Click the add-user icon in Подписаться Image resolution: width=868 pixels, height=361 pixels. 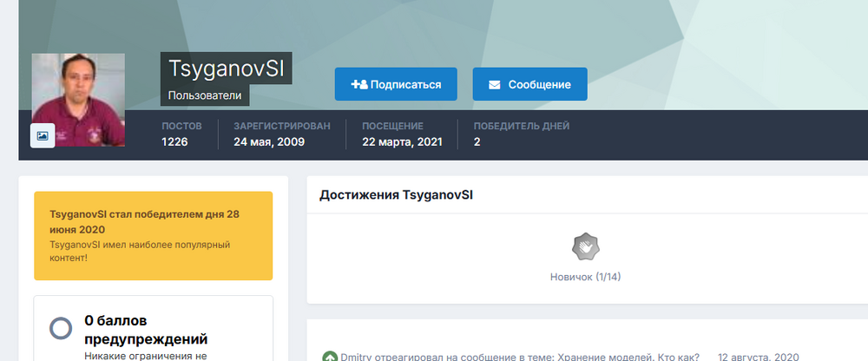(358, 85)
